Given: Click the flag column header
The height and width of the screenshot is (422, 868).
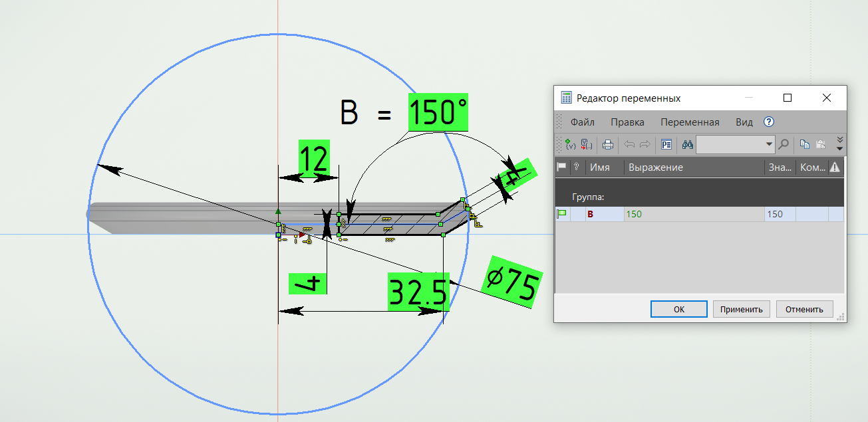Looking at the screenshot, I should (x=561, y=167).
